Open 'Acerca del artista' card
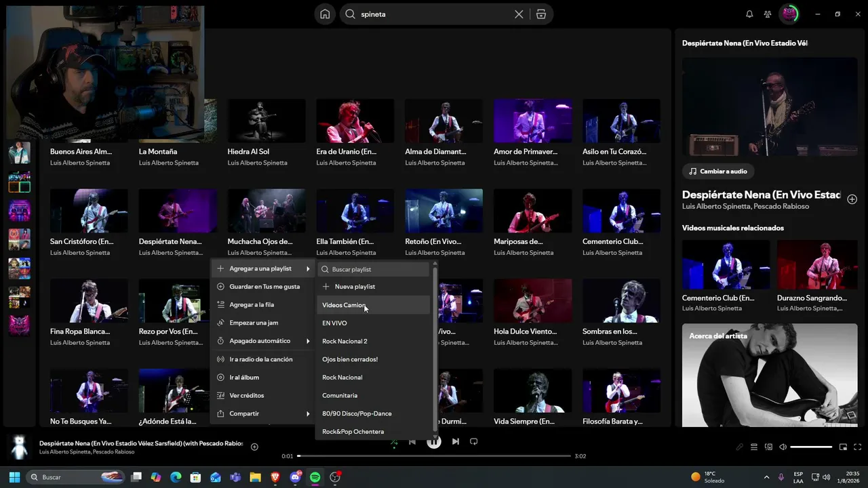 (770, 375)
